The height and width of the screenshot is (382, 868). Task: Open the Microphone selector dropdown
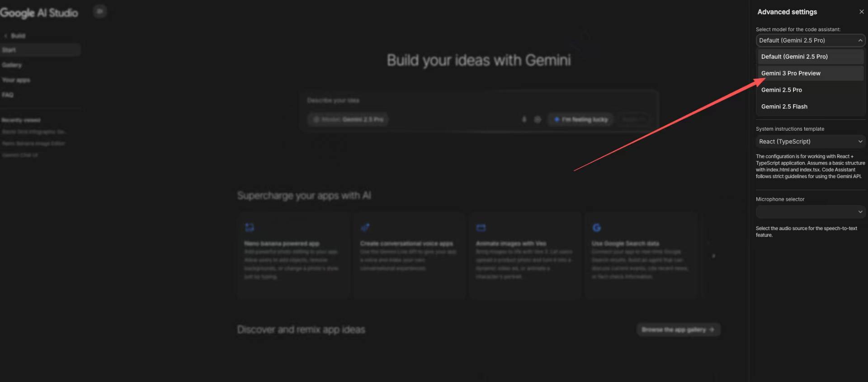[811, 212]
